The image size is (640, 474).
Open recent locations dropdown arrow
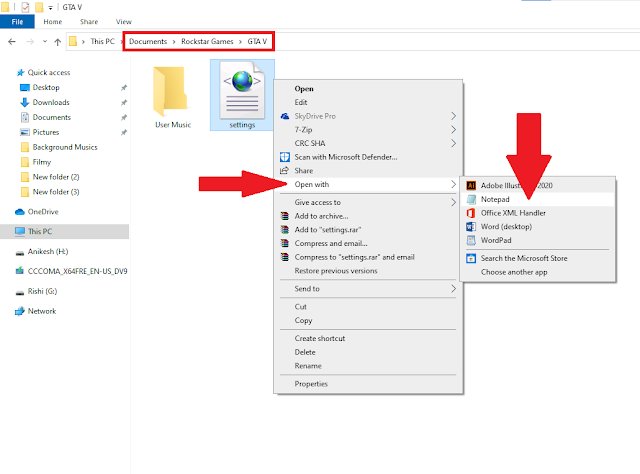(45, 42)
